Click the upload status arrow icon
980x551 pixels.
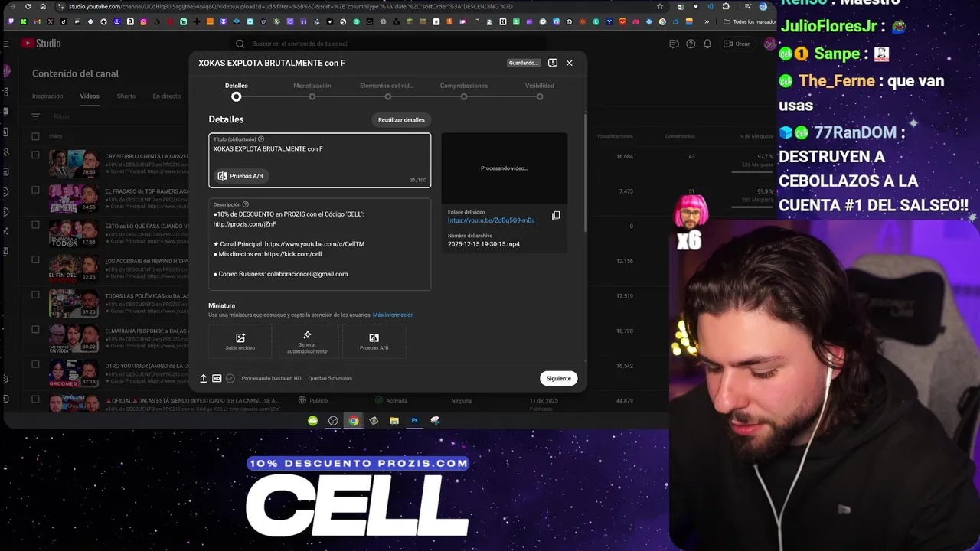(x=204, y=378)
